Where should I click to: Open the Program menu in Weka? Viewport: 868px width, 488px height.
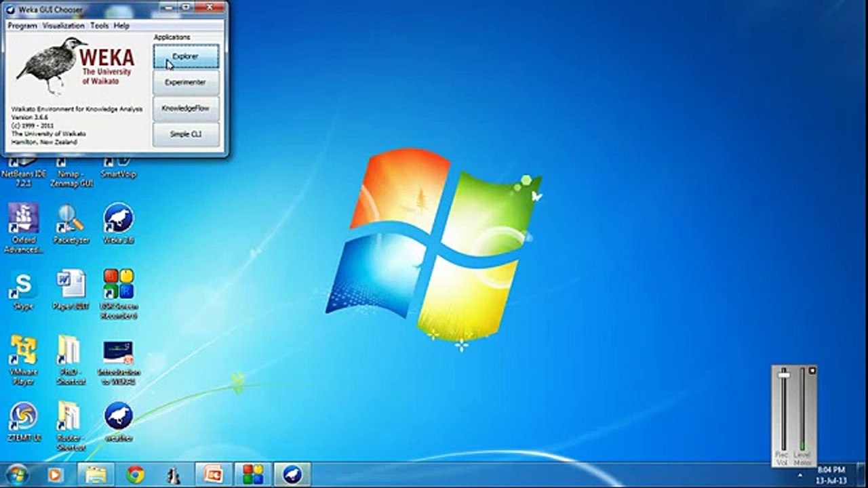22,25
